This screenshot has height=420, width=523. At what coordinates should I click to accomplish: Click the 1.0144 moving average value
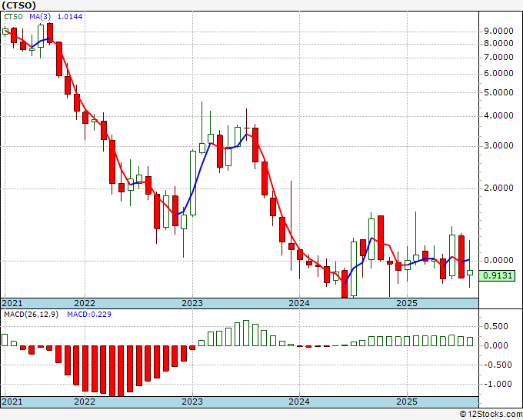pyautogui.click(x=70, y=16)
